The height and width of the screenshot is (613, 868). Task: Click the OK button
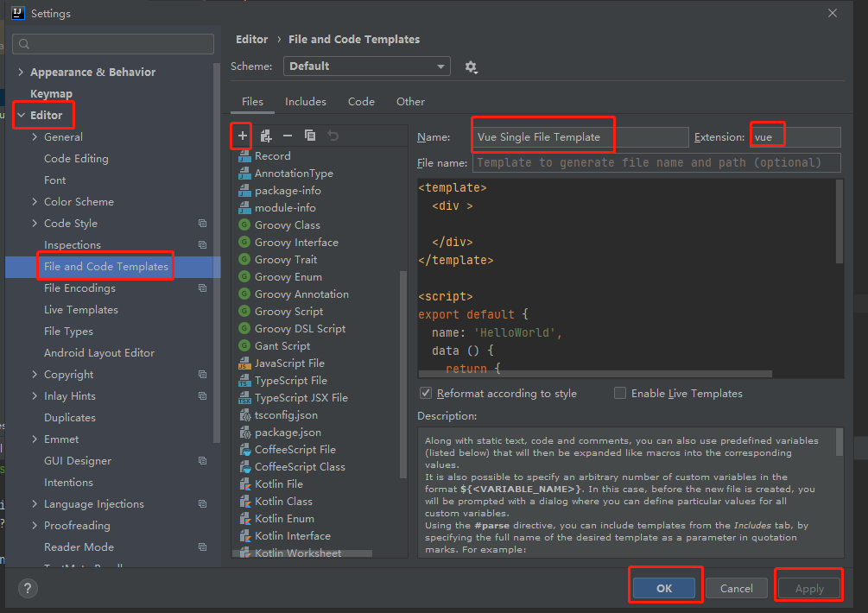coord(663,588)
